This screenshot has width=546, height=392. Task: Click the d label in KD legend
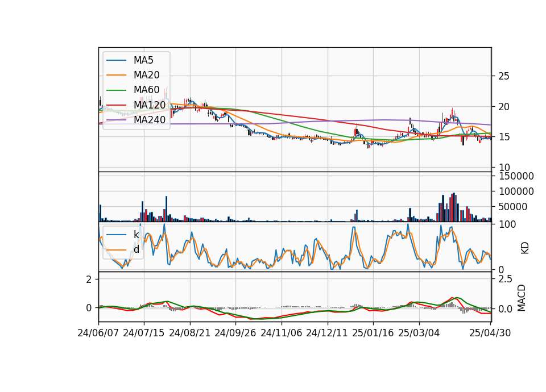(136, 249)
